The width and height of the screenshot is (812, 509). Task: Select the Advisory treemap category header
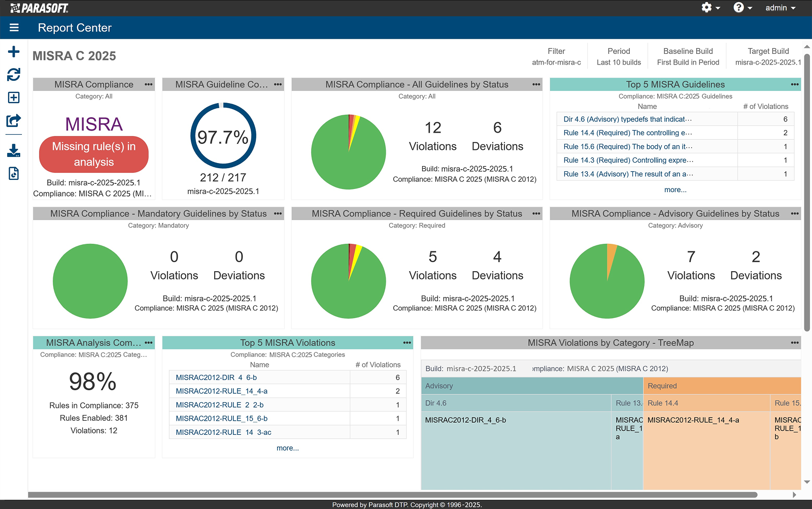point(532,386)
